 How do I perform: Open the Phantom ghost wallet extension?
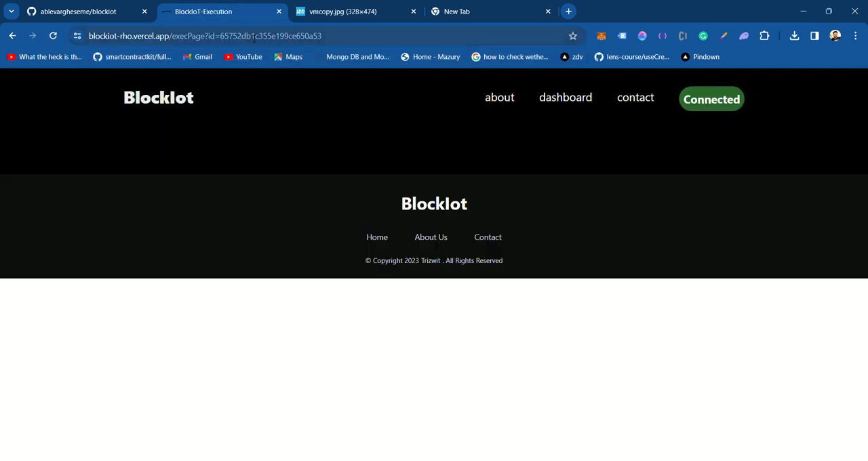tap(744, 36)
